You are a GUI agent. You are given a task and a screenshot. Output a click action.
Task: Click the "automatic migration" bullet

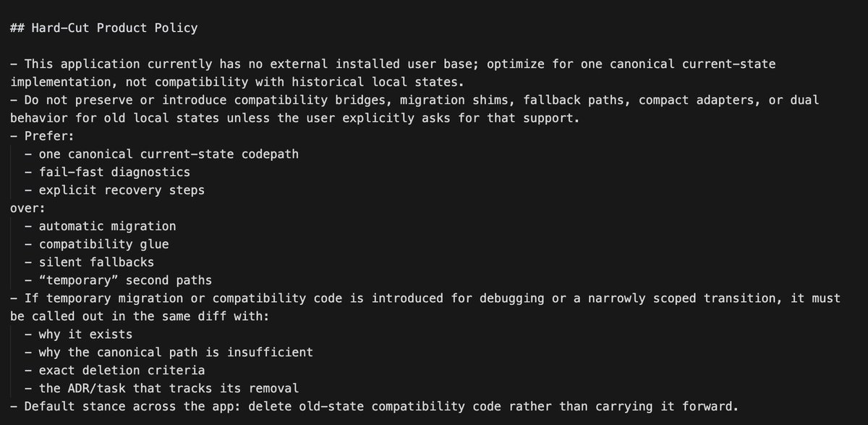click(107, 226)
